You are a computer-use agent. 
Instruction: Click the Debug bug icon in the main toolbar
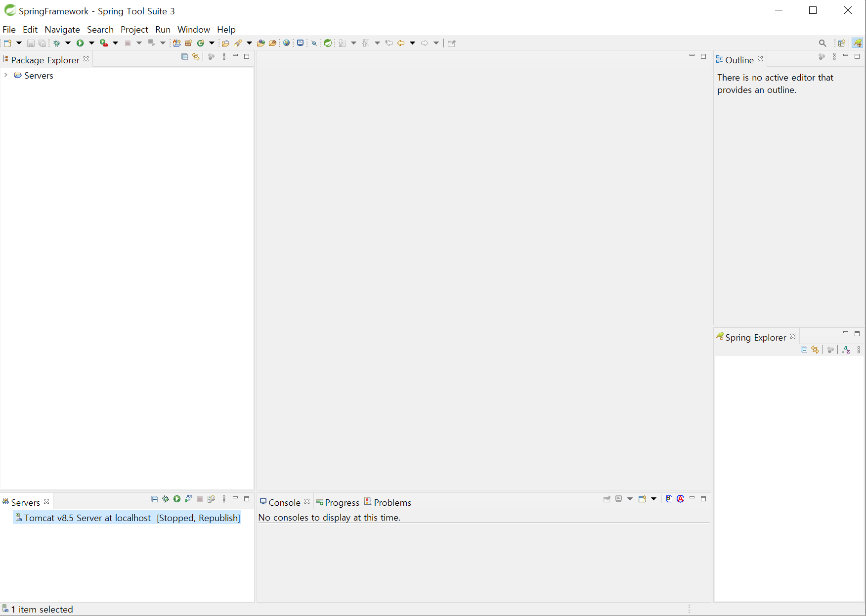pyautogui.click(x=57, y=43)
